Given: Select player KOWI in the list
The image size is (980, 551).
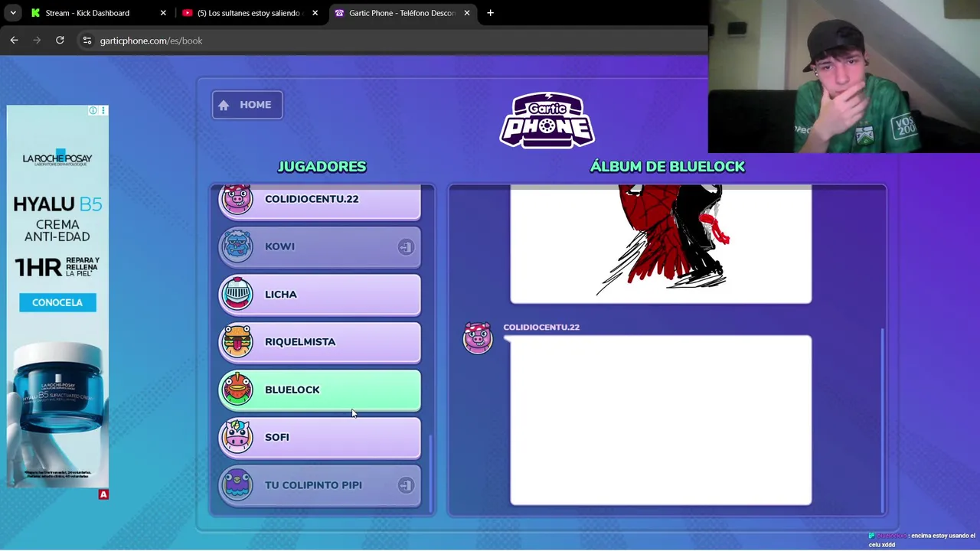Looking at the screenshot, I should tap(320, 246).
